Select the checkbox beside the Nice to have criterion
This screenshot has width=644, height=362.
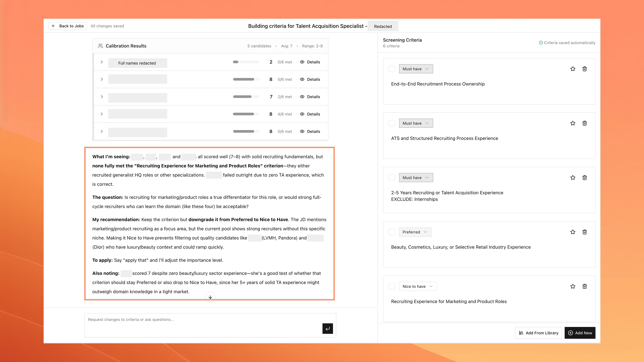392,286
